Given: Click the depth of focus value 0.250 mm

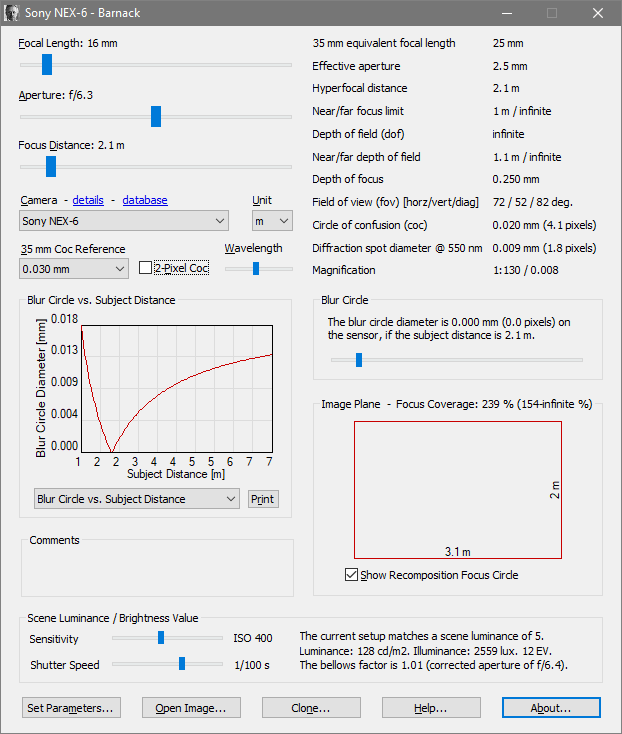Looking at the screenshot, I should pyautogui.click(x=516, y=179).
